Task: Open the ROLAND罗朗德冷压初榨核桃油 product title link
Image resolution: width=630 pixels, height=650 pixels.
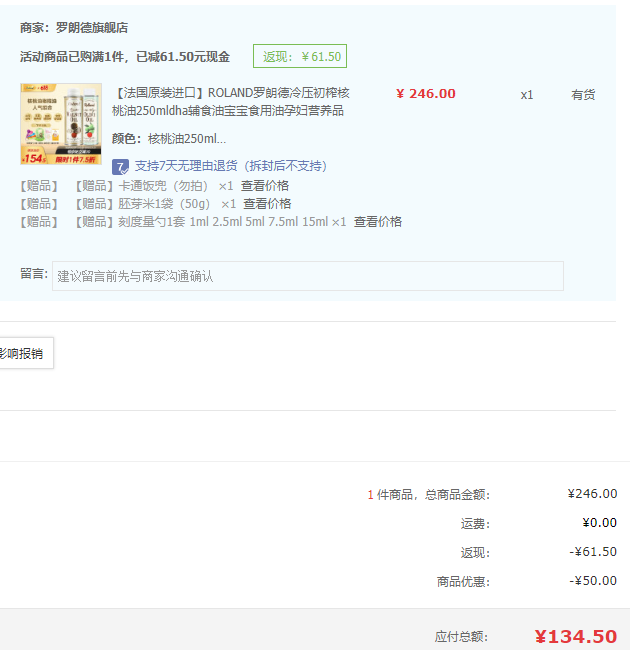Action: 231,102
